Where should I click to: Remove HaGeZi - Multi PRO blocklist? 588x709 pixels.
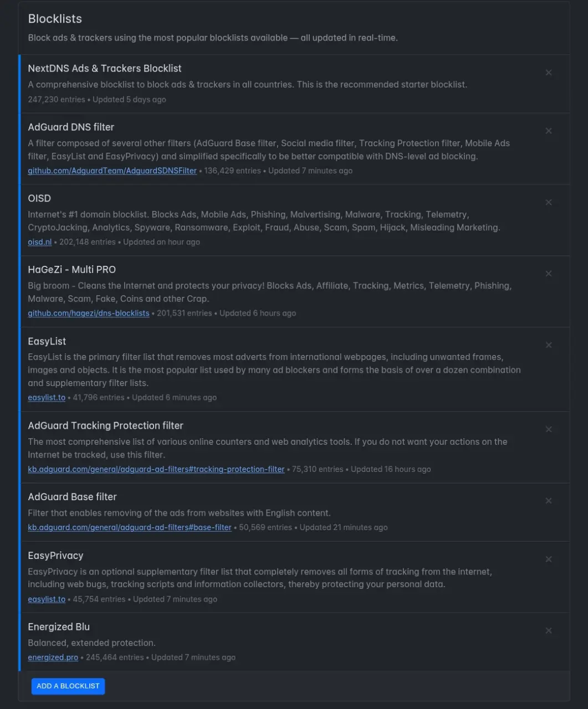(549, 274)
